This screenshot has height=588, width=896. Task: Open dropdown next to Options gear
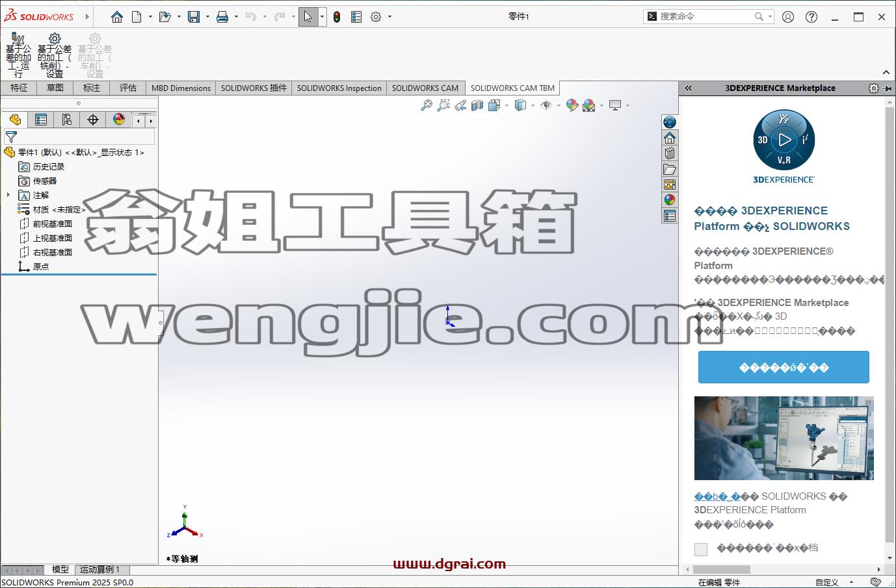pos(389,17)
